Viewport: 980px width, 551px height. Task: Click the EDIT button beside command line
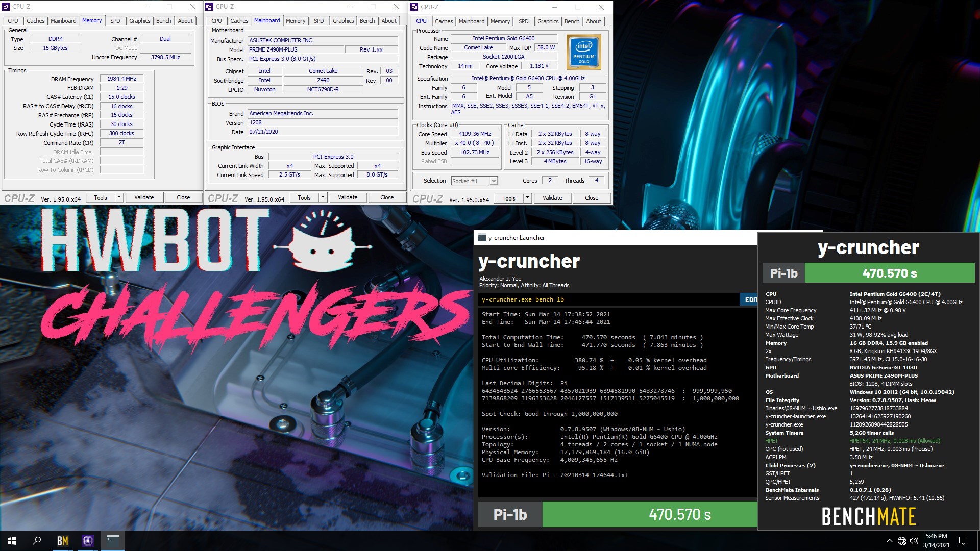point(749,299)
